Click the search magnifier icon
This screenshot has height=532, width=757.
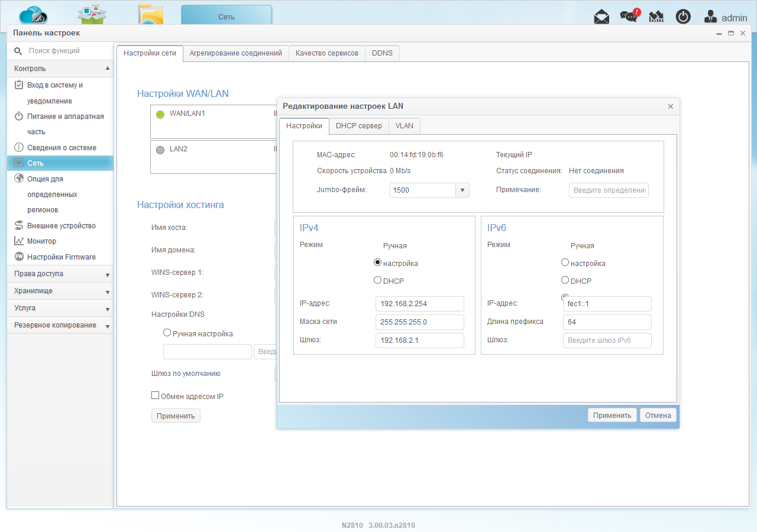(18, 51)
